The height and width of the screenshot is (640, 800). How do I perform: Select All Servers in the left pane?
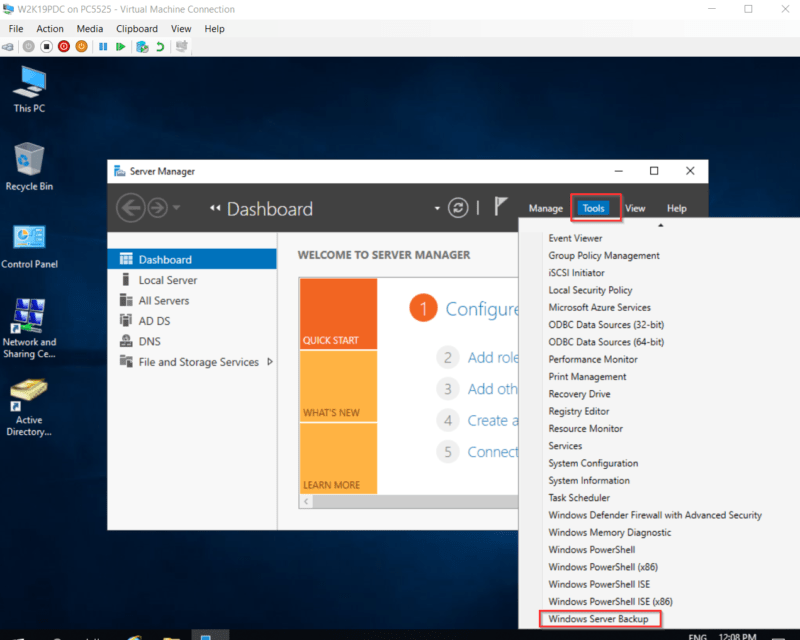pos(192,300)
